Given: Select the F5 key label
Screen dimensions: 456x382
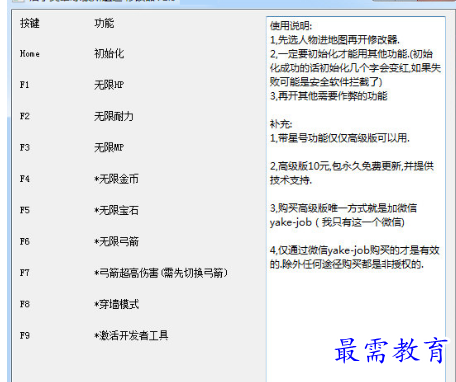Looking at the screenshot, I should tap(25, 210).
